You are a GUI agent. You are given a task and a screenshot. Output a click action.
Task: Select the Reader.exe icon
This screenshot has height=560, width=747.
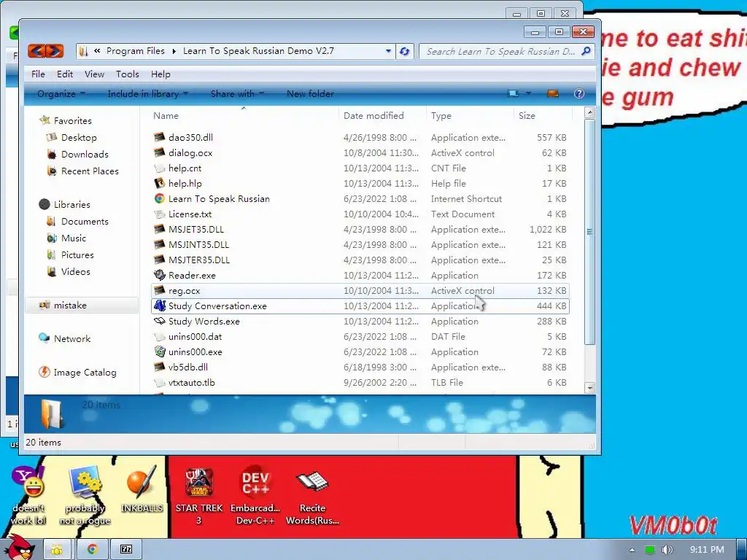pos(159,275)
